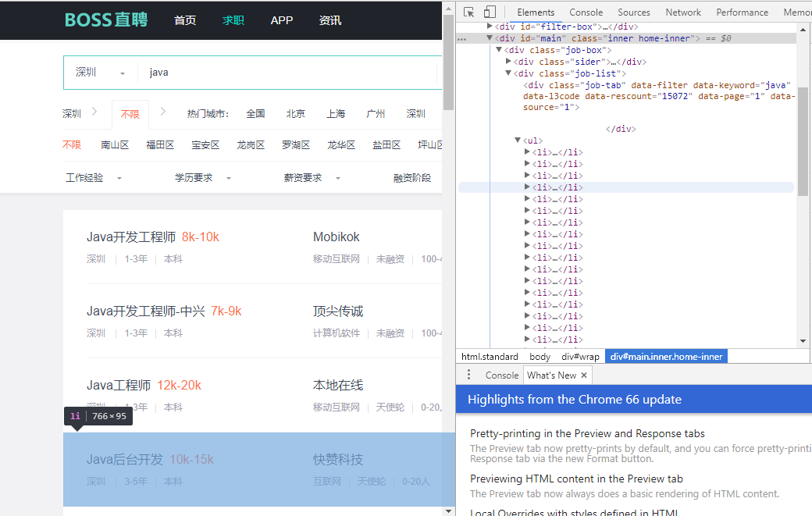
Task: Collapse the div class="job-box" node
Action: click(499, 50)
